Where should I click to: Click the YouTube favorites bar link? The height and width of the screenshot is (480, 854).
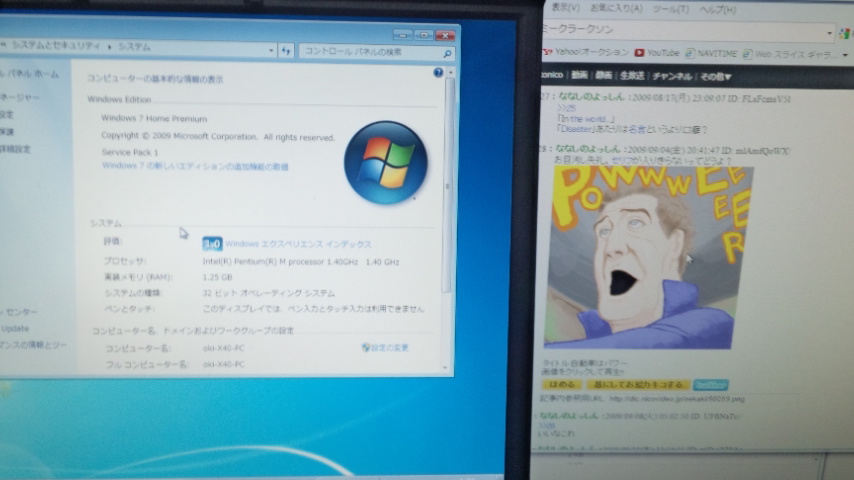click(x=663, y=53)
